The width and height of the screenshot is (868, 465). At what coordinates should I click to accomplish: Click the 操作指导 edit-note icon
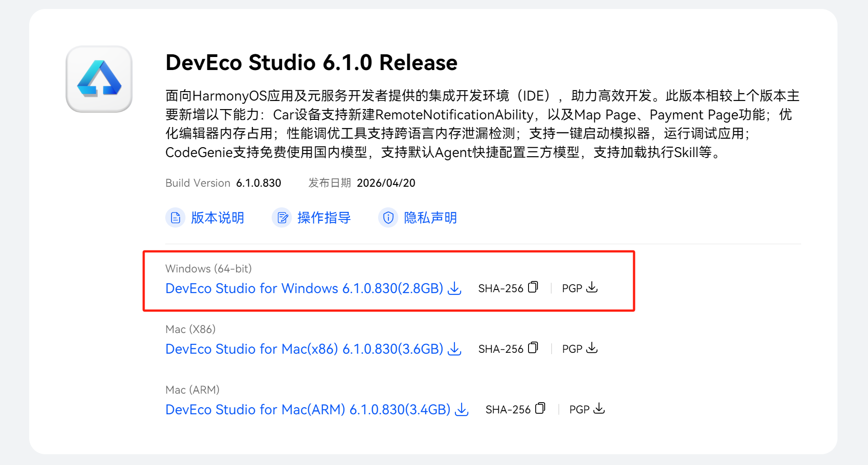[282, 218]
